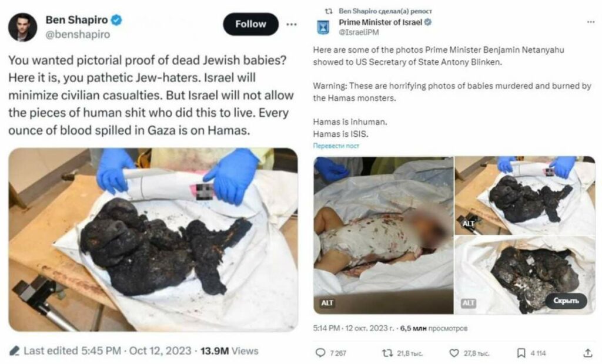The height and width of the screenshot is (364, 602).
Task: Open the large photo in Shapiro's tweet
Action: pyautogui.click(x=153, y=240)
